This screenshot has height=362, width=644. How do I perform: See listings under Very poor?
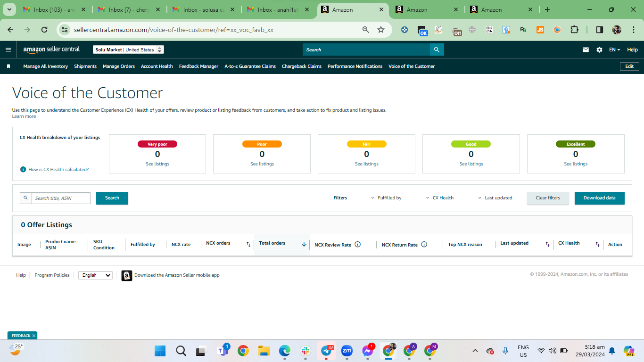click(157, 164)
